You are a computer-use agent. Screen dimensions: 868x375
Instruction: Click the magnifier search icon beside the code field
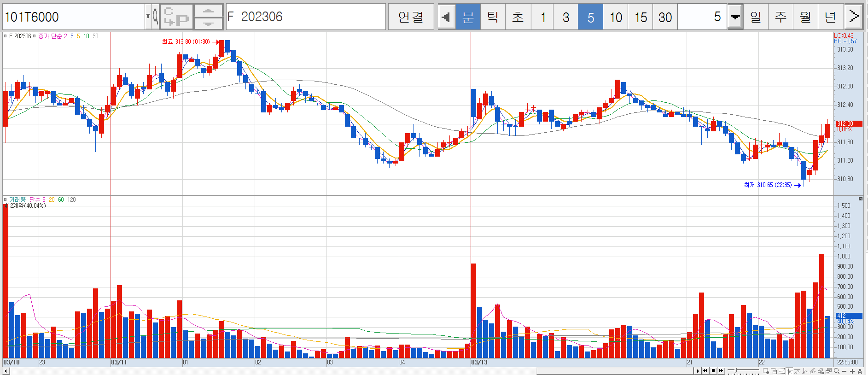pyautogui.click(x=155, y=17)
